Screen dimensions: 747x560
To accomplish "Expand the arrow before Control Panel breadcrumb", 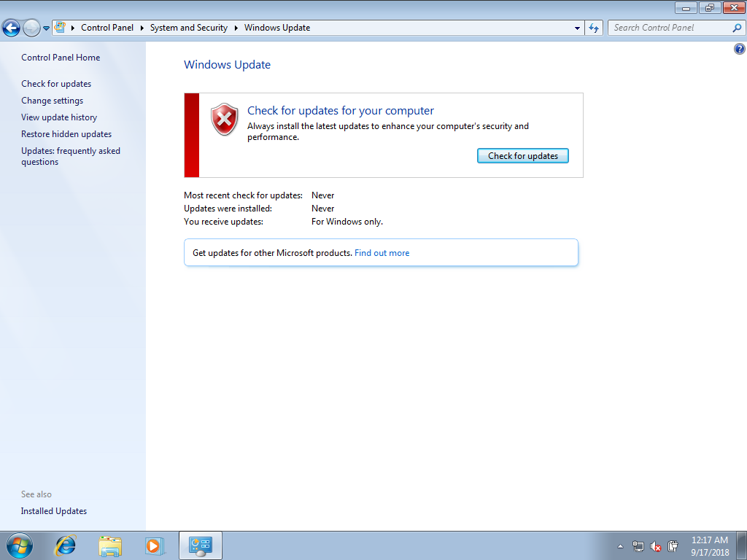I will tap(73, 28).
